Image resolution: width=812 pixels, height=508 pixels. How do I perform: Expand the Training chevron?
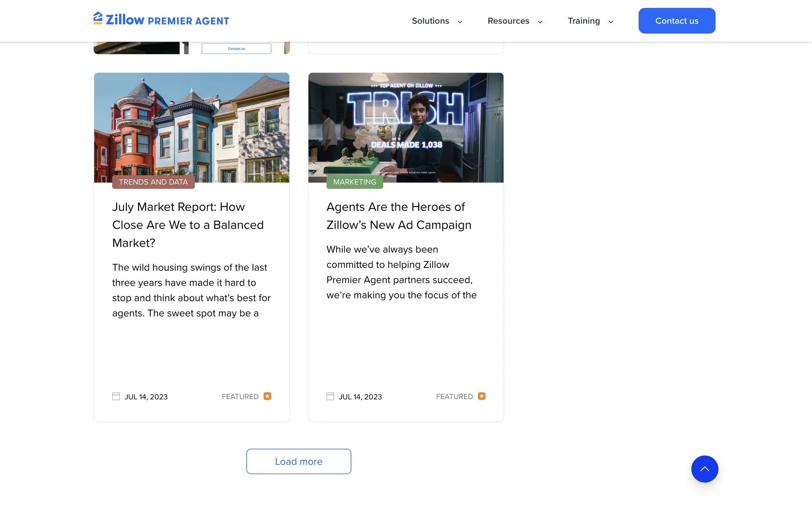611,22
